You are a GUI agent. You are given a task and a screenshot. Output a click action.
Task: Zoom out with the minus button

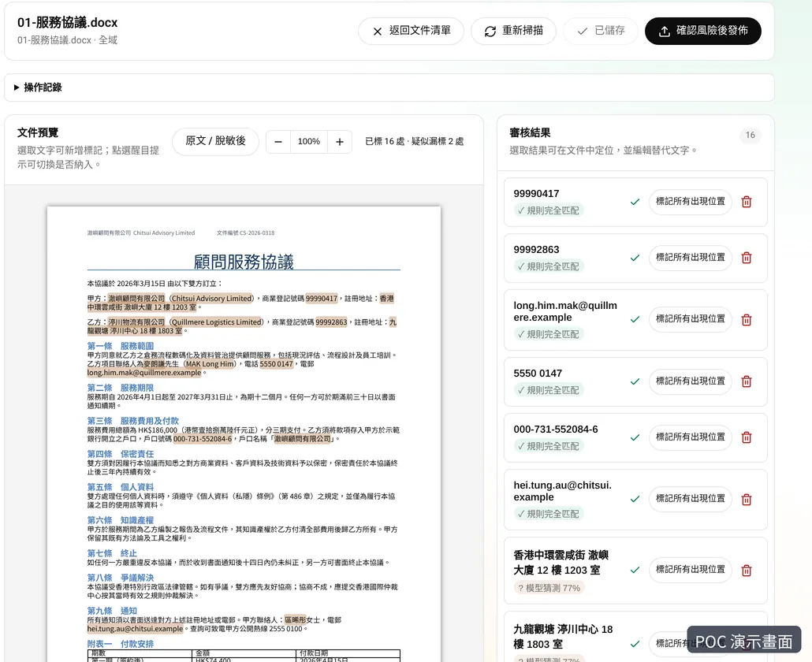pos(278,142)
